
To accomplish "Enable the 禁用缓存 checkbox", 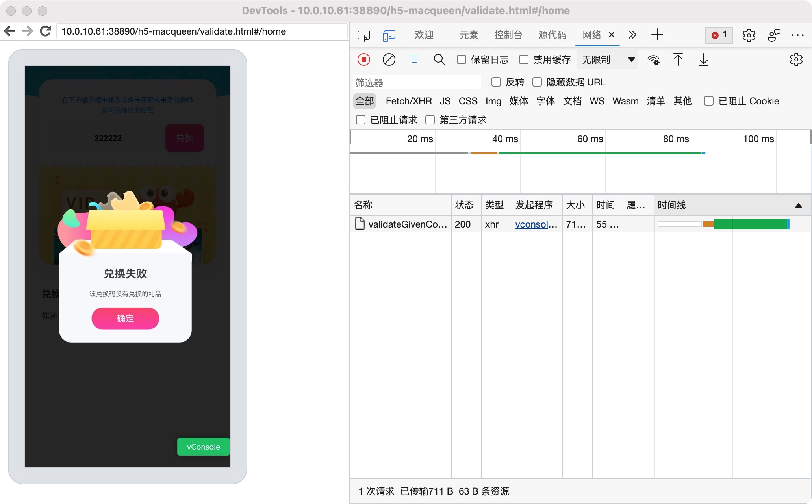I will pyautogui.click(x=523, y=60).
